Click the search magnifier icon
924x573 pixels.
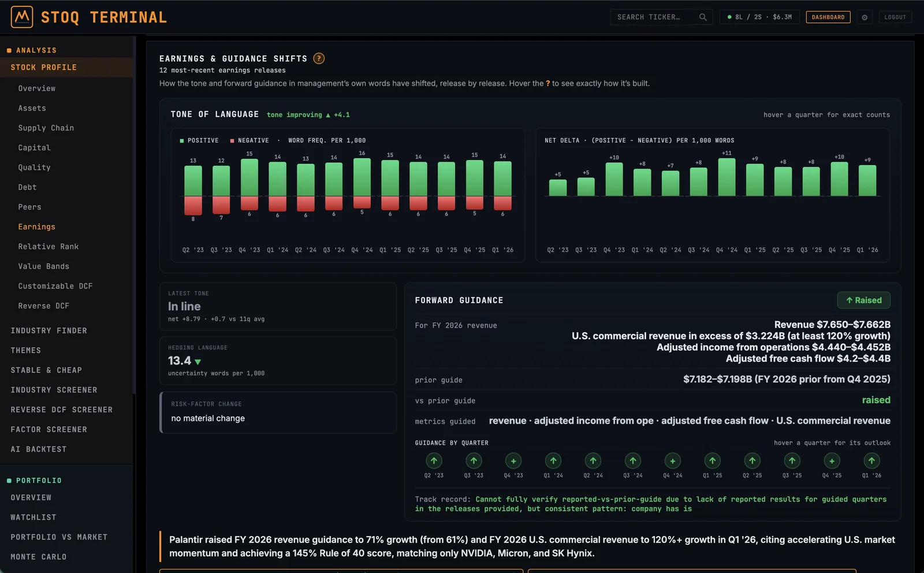[x=703, y=17]
